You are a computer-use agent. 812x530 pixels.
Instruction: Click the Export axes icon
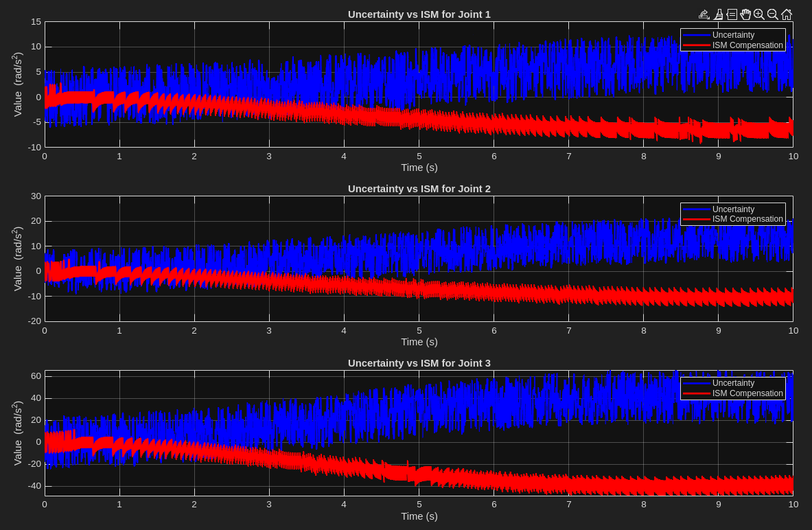704,14
